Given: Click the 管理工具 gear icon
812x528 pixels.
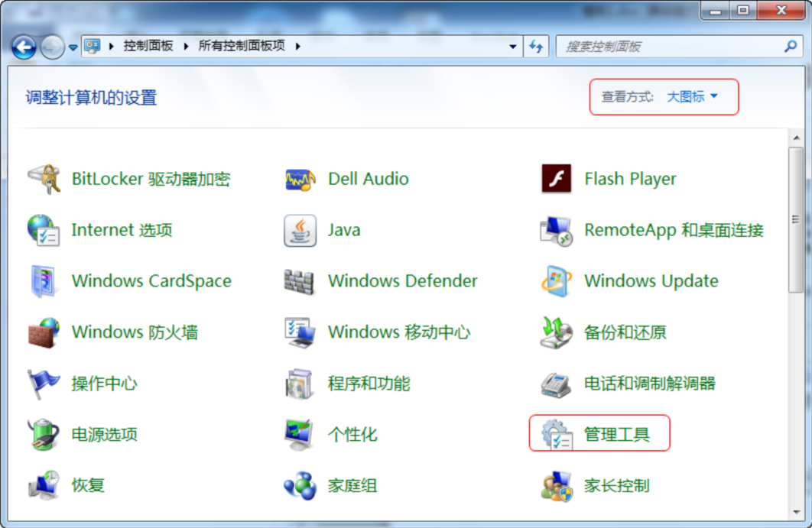Looking at the screenshot, I should point(557,434).
